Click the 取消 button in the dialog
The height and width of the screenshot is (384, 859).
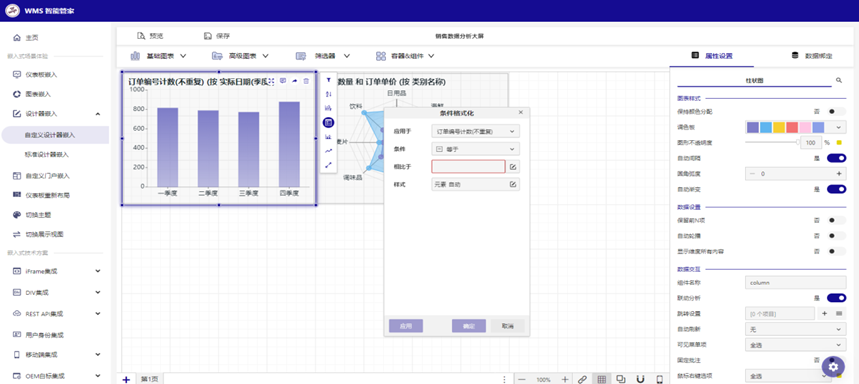click(508, 326)
